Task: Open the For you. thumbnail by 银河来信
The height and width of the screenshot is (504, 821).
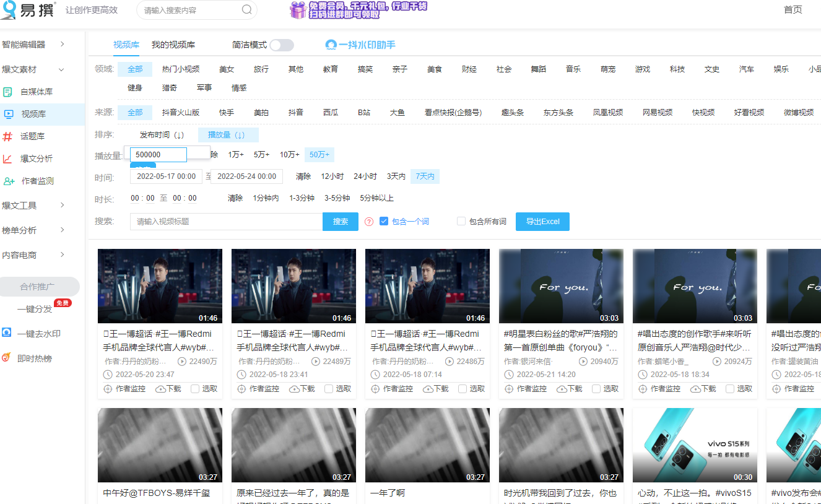Action: click(561, 286)
